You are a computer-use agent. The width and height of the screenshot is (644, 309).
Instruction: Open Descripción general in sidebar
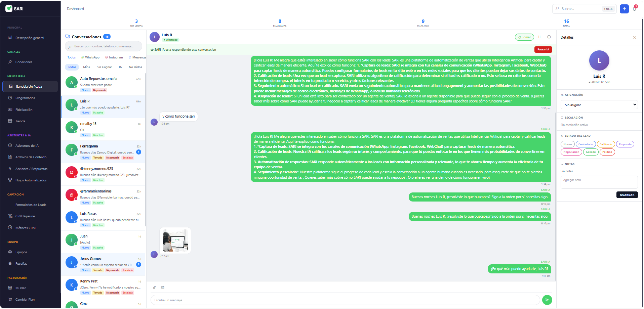click(30, 38)
